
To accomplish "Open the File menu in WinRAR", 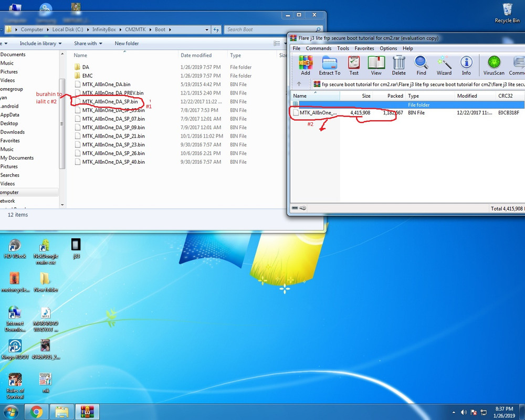I will point(297,48).
